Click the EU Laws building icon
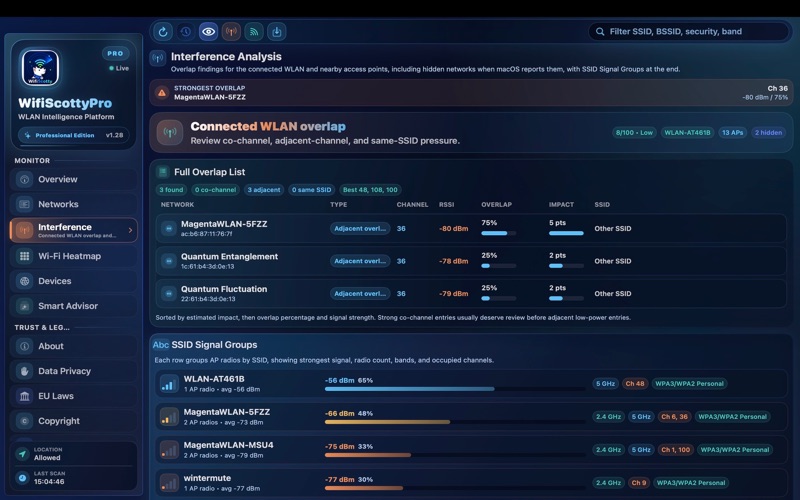This screenshot has width=800, height=500. [x=24, y=396]
